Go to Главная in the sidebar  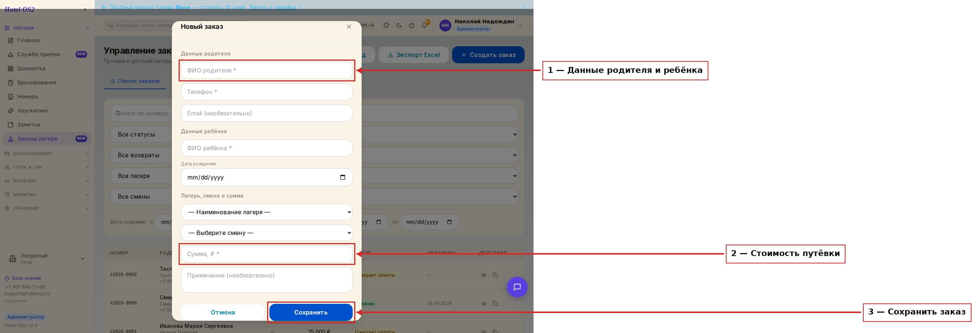click(47, 40)
